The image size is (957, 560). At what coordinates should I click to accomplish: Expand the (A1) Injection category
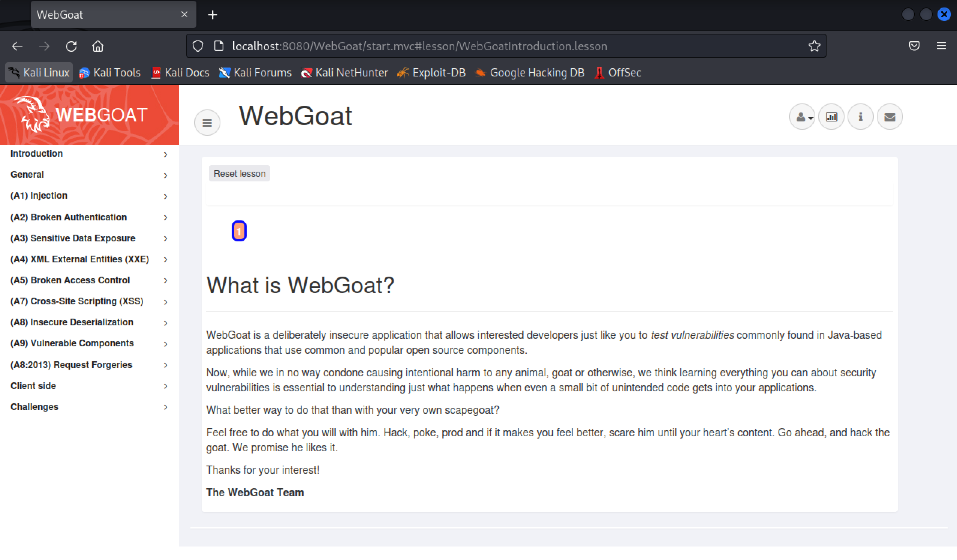(x=39, y=196)
